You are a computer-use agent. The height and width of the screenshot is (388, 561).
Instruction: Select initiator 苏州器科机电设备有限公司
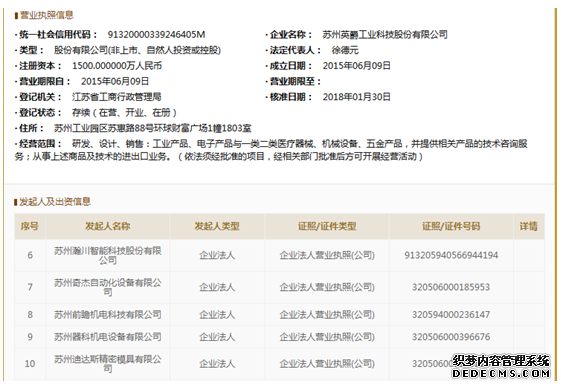108,337
